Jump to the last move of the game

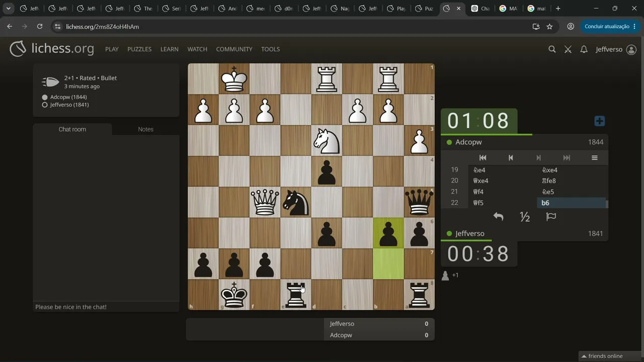pyautogui.click(x=567, y=158)
